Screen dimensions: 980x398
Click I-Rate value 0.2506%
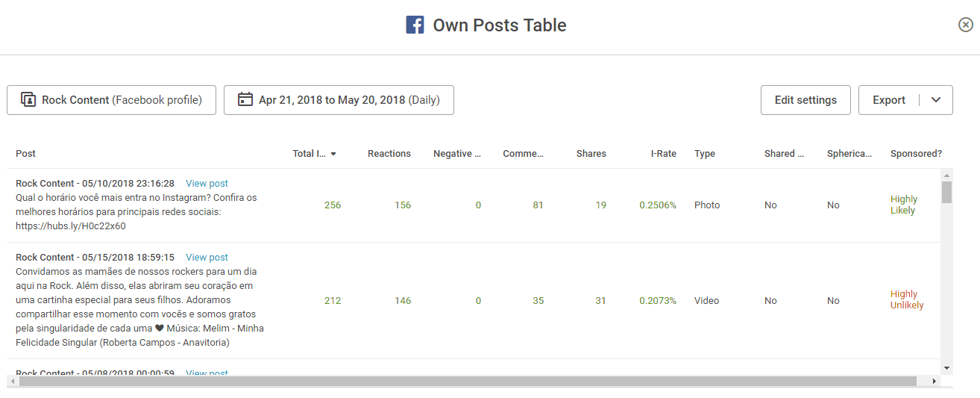pyautogui.click(x=658, y=205)
